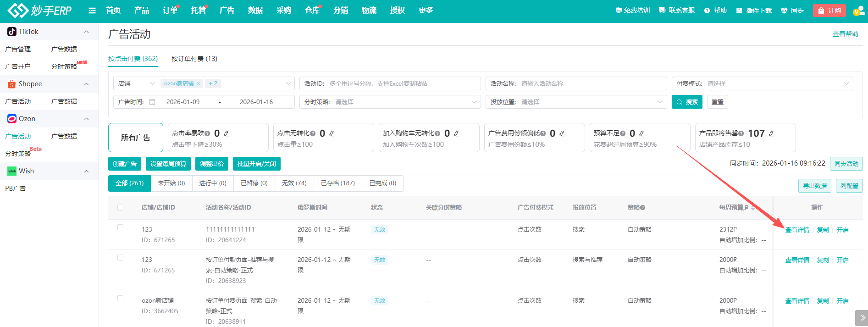Screen dimensions: 868x327
Task: Edit 广告费用份额偏低 threshold pencil icon
Action: pyautogui.click(x=562, y=133)
